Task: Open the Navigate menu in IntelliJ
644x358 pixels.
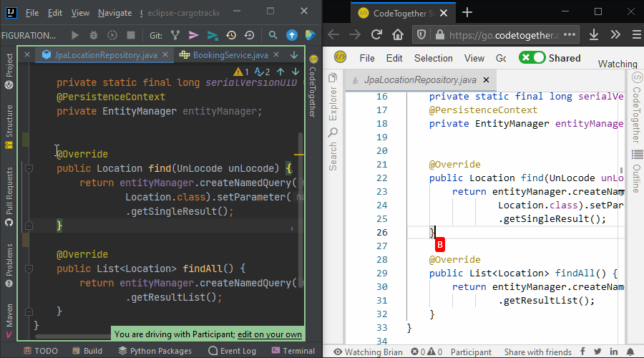Action: 114,13
